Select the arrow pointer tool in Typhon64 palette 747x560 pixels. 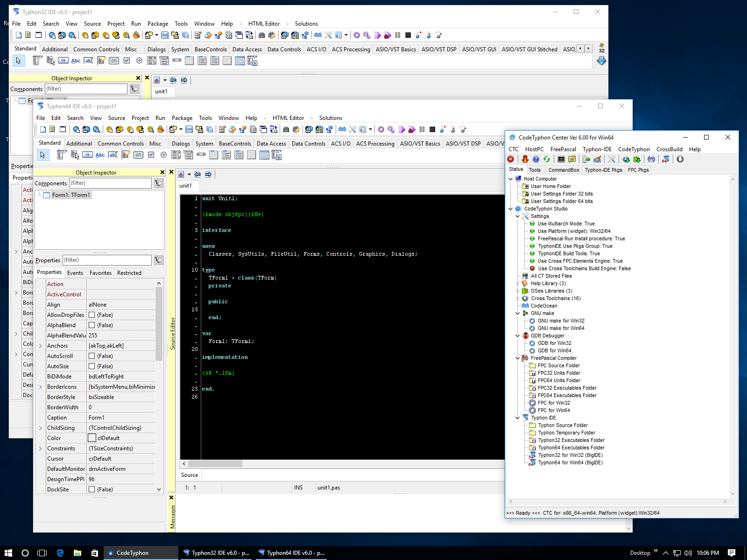[42, 155]
